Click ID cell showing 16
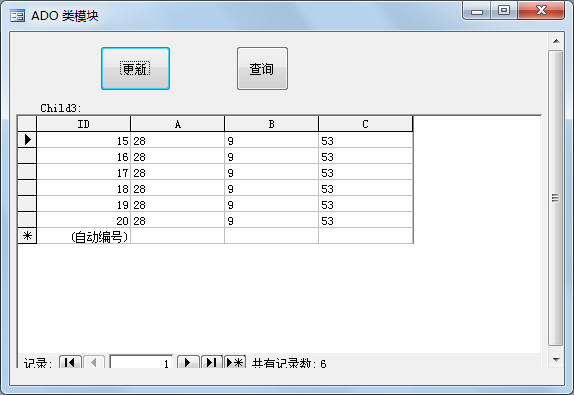The width and height of the screenshot is (574, 395). (83, 156)
